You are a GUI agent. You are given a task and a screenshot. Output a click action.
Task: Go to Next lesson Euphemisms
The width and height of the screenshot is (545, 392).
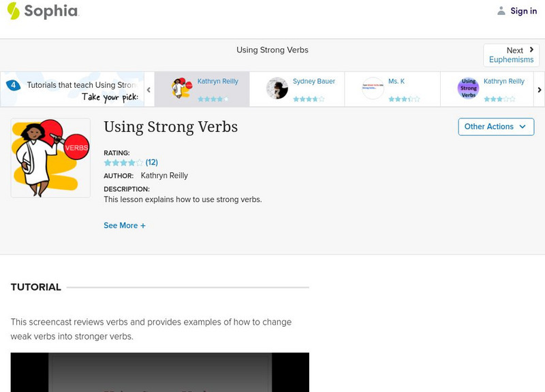point(511,55)
